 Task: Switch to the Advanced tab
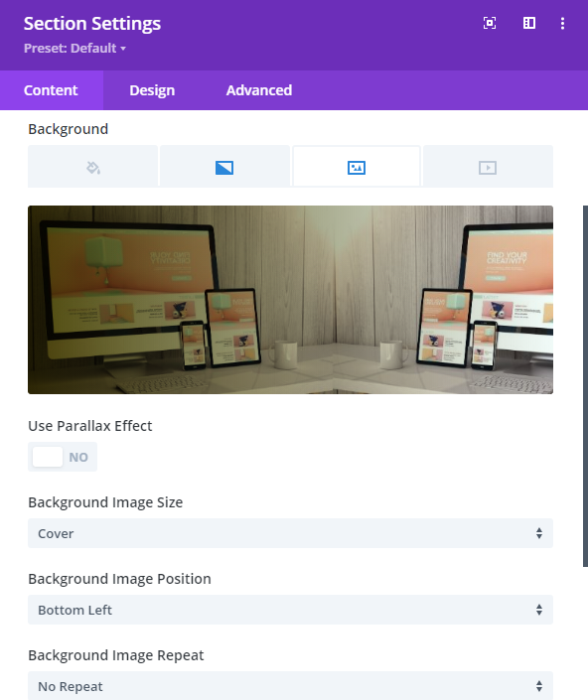pos(259,90)
